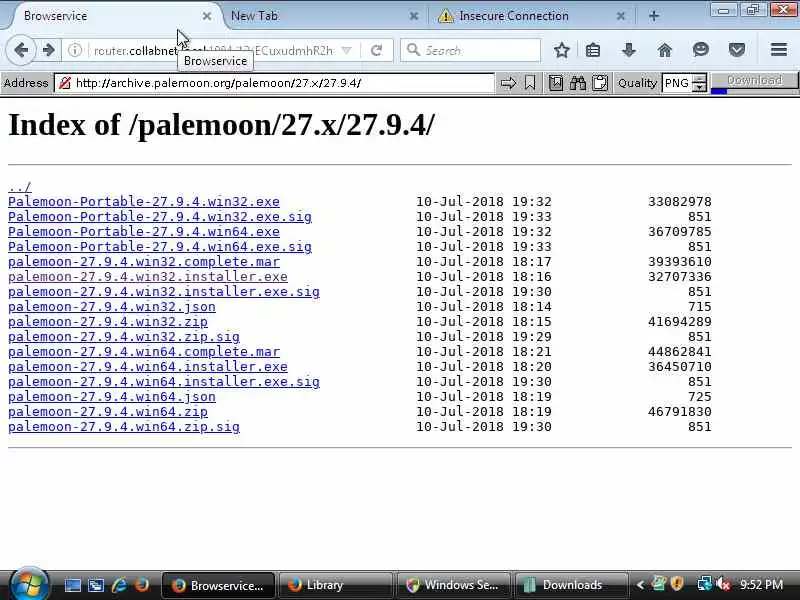Download palemoon-27.9.4.win32.installer.exe
The width and height of the screenshot is (800, 600).
[148, 277]
